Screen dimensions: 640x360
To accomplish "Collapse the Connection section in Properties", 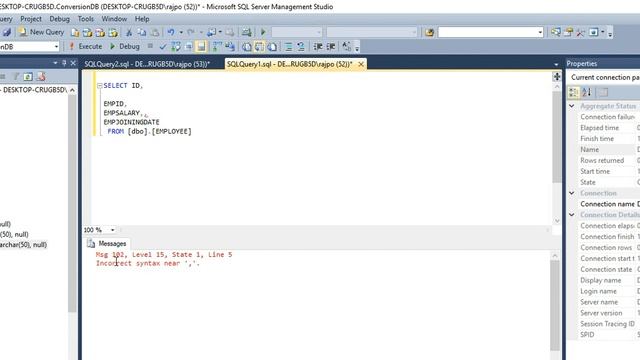I will pos(572,193).
